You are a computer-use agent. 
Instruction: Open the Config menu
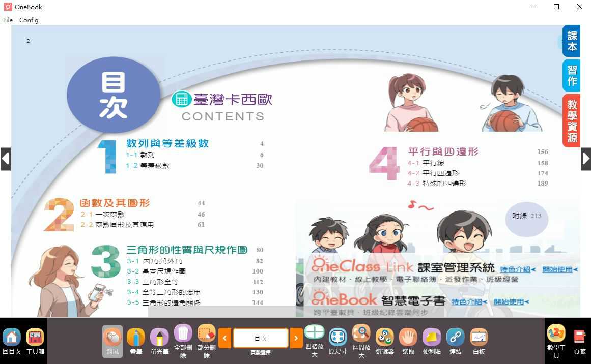29,20
